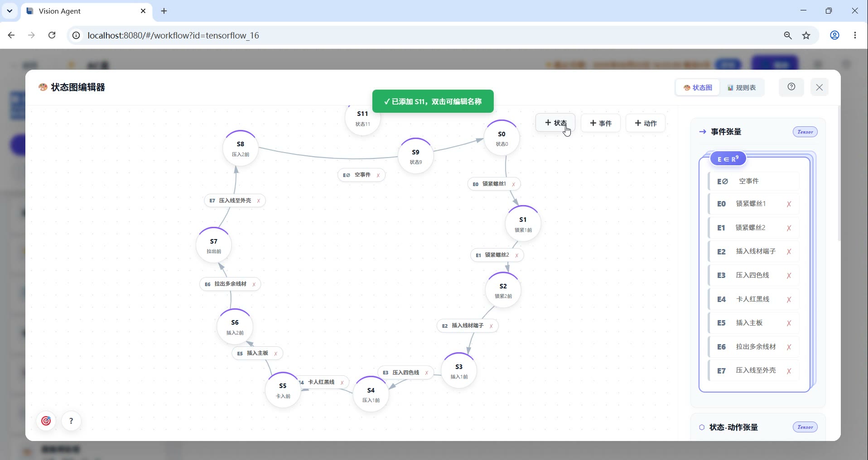Click the 状态-动作张量 section heading
This screenshot has width=868, height=460.
733,427
